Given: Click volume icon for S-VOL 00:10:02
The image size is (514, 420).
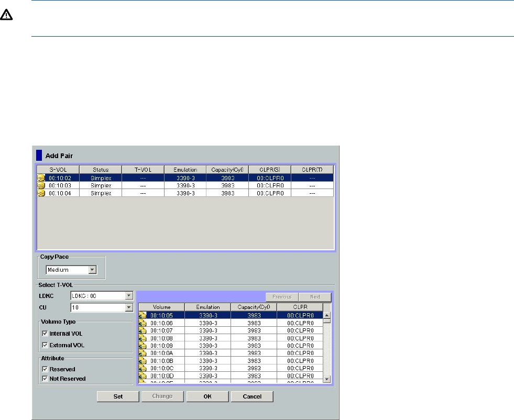Looking at the screenshot, I should point(41,178).
